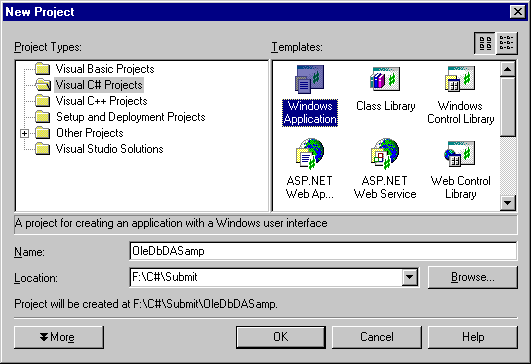Select the Windows Application template icon
Image resolution: width=531 pixels, height=364 pixels.
coord(310,79)
